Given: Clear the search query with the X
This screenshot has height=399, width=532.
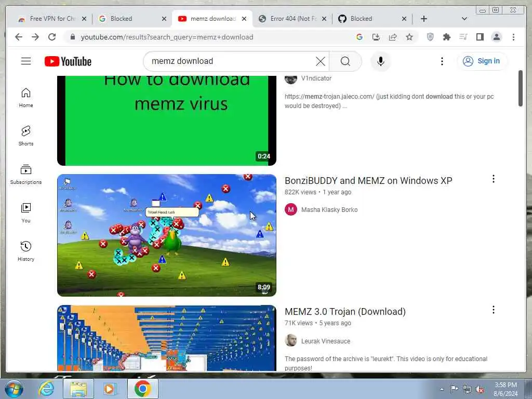Looking at the screenshot, I should pyautogui.click(x=320, y=61).
